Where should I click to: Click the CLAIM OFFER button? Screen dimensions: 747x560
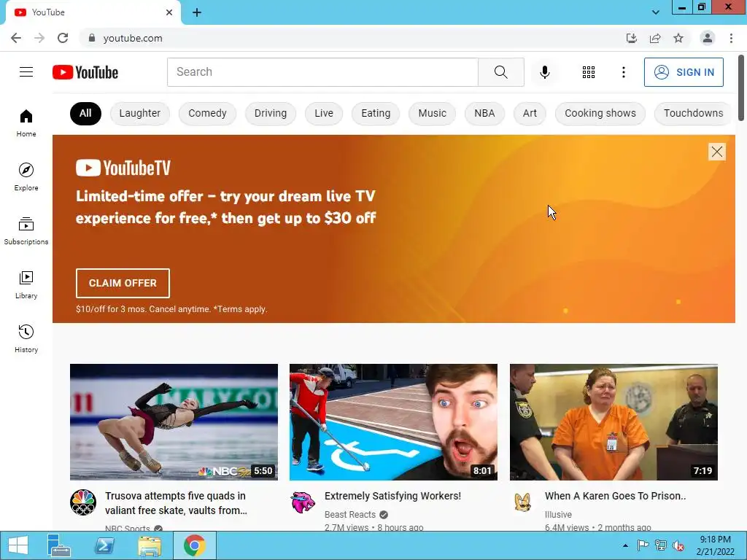tap(123, 284)
